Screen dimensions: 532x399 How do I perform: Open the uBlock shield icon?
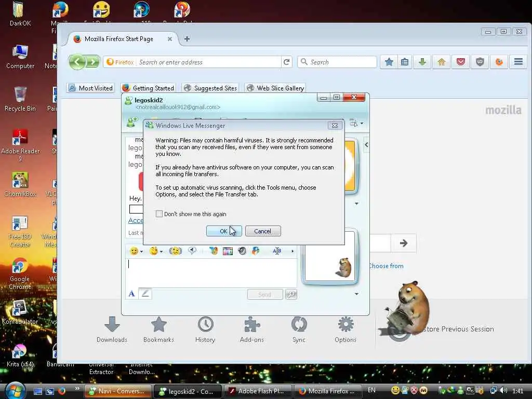(480, 62)
